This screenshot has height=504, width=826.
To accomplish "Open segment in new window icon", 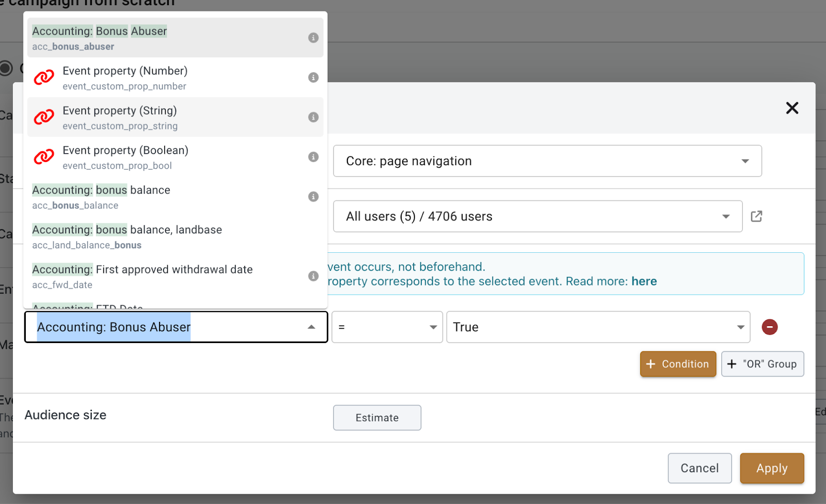I will tap(756, 216).
